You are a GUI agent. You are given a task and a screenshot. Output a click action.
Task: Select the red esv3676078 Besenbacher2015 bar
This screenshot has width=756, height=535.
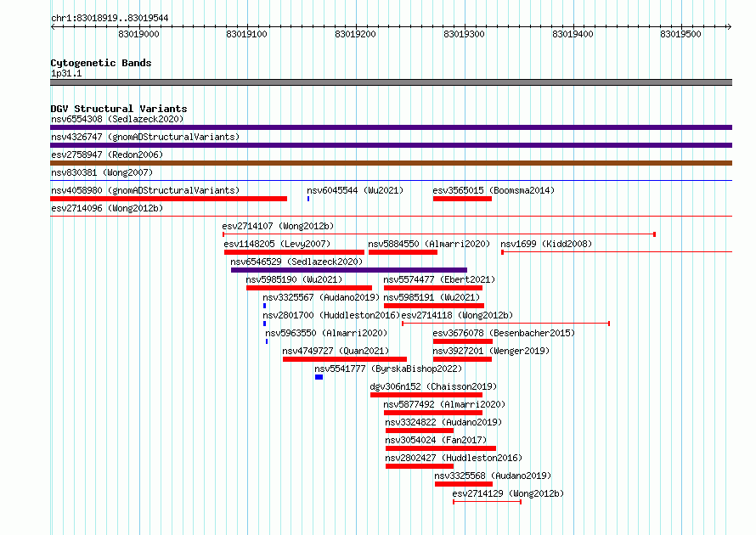[463, 341]
